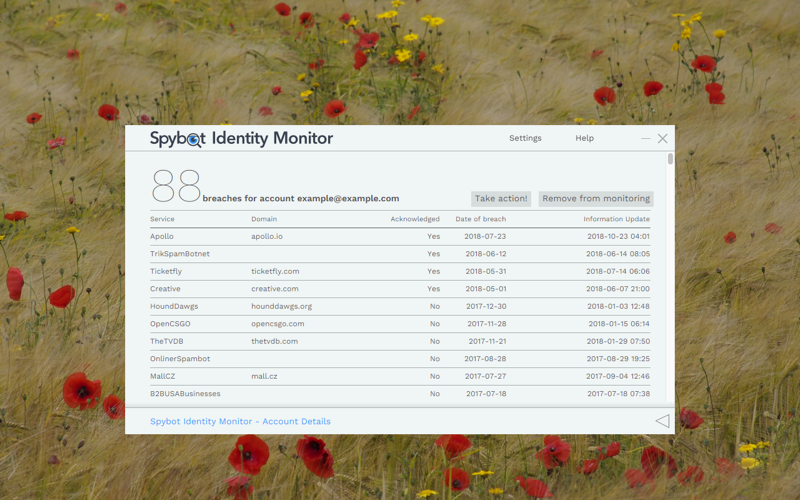Open the Help menu
The image size is (800, 500).
[584, 139]
